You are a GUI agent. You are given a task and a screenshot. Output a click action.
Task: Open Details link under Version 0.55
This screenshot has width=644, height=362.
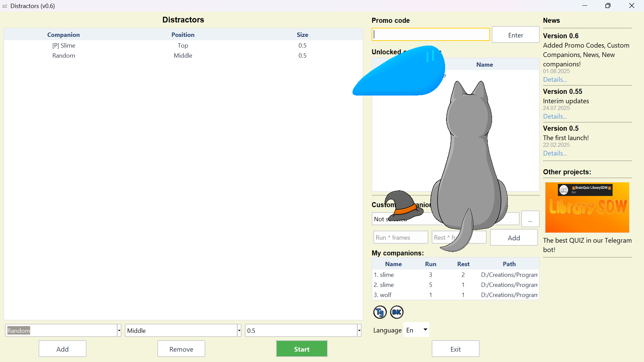point(555,116)
